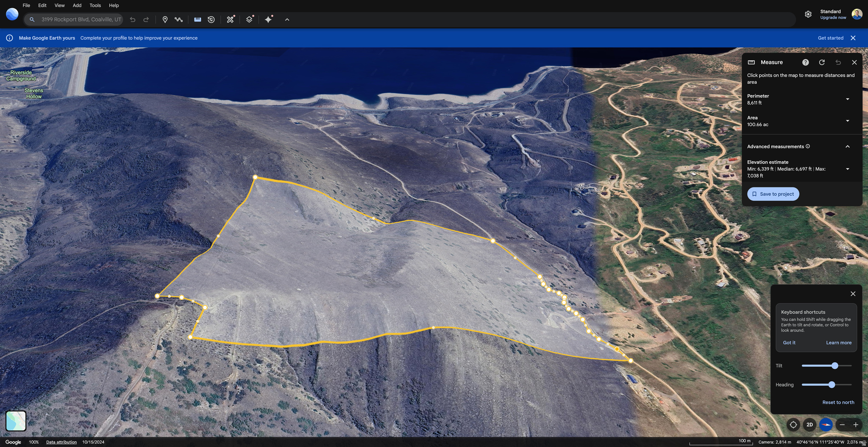Open the map layers icon
This screenshot has width=868, height=447.
(249, 20)
